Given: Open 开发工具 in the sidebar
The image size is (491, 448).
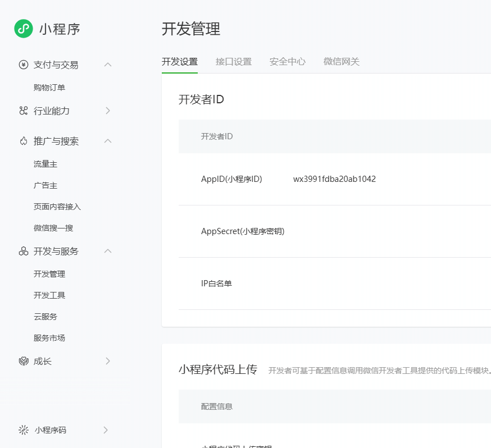Looking at the screenshot, I should point(49,295).
